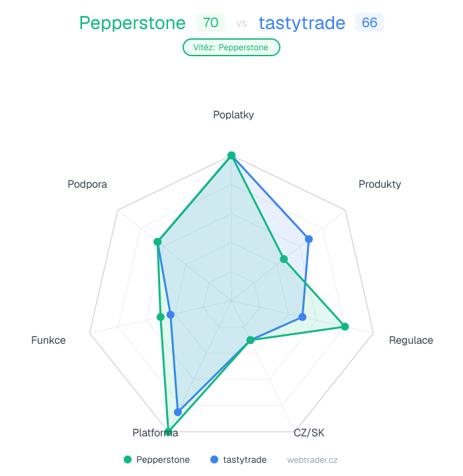Image resolution: width=463 pixels, height=476 pixels.
Task: Open the webtrader.cz watermark link
Action: (x=312, y=459)
